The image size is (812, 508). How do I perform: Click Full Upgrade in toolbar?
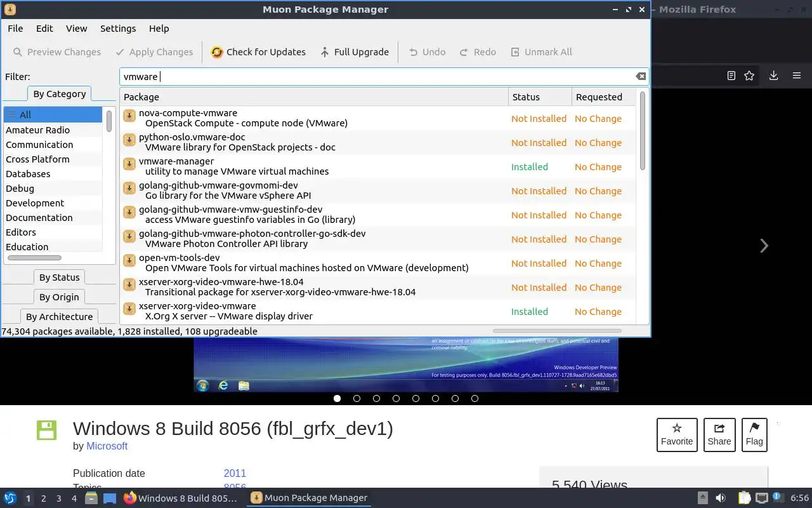click(x=354, y=52)
